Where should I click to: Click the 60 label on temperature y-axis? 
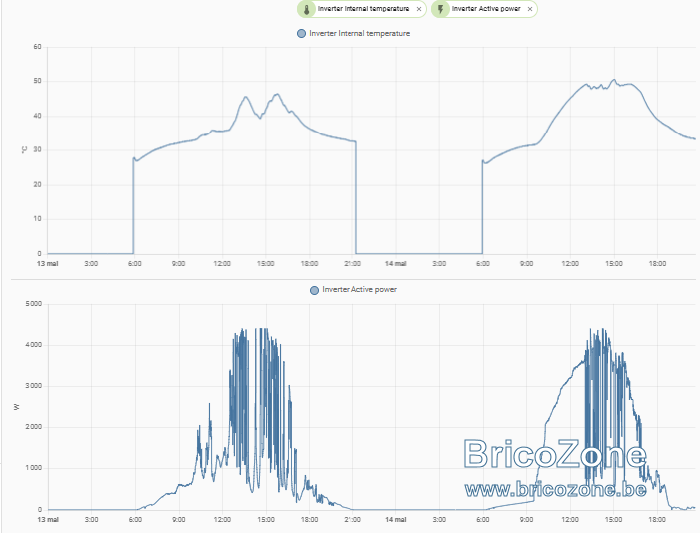tap(38, 47)
